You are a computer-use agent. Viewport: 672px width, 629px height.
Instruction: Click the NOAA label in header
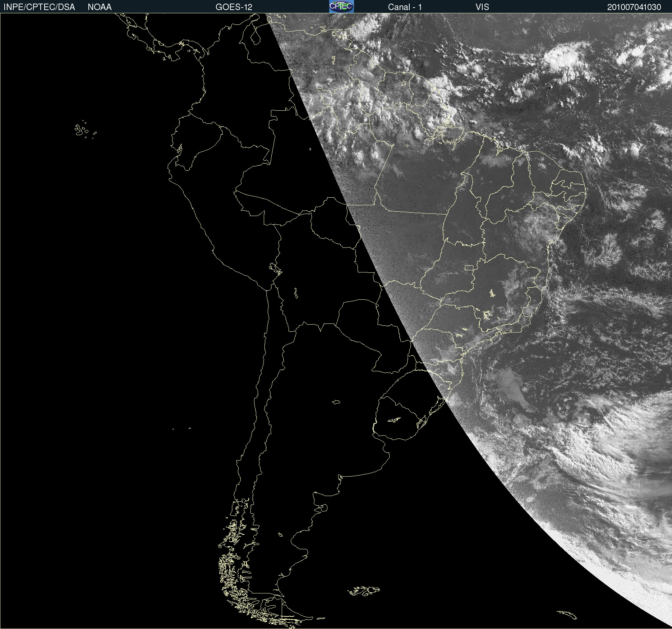tap(100, 7)
